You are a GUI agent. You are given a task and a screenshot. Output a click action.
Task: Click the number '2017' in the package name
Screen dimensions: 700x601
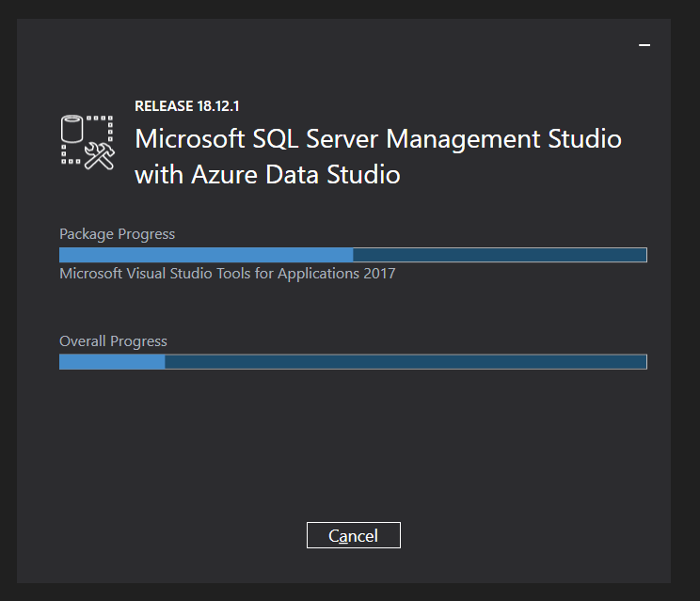click(x=377, y=274)
